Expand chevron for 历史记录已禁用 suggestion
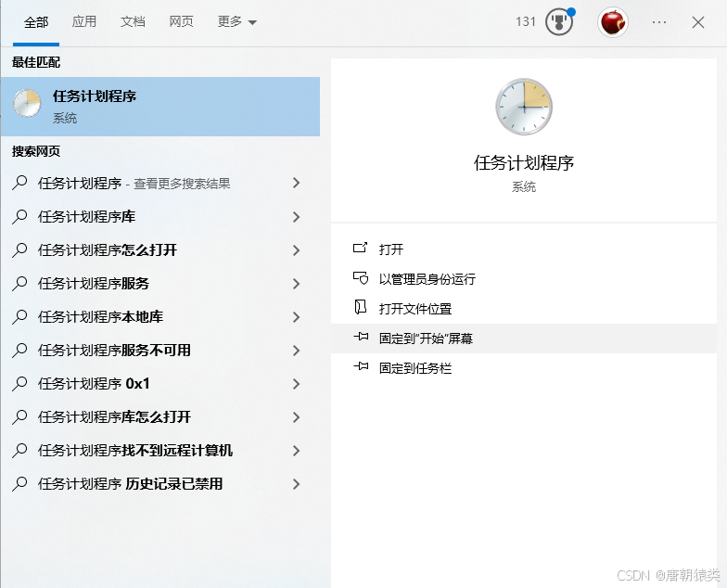Screen dimensions: 727x588 pos(297,484)
